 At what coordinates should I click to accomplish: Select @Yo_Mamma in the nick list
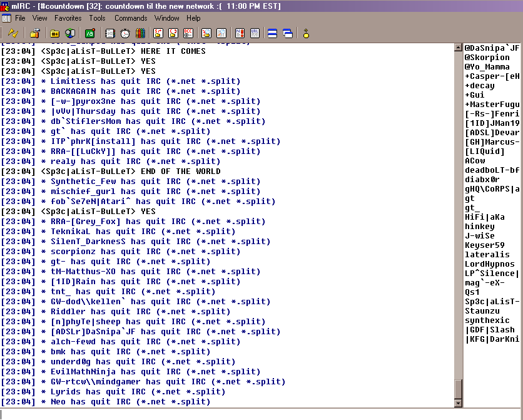pyautogui.click(x=487, y=67)
